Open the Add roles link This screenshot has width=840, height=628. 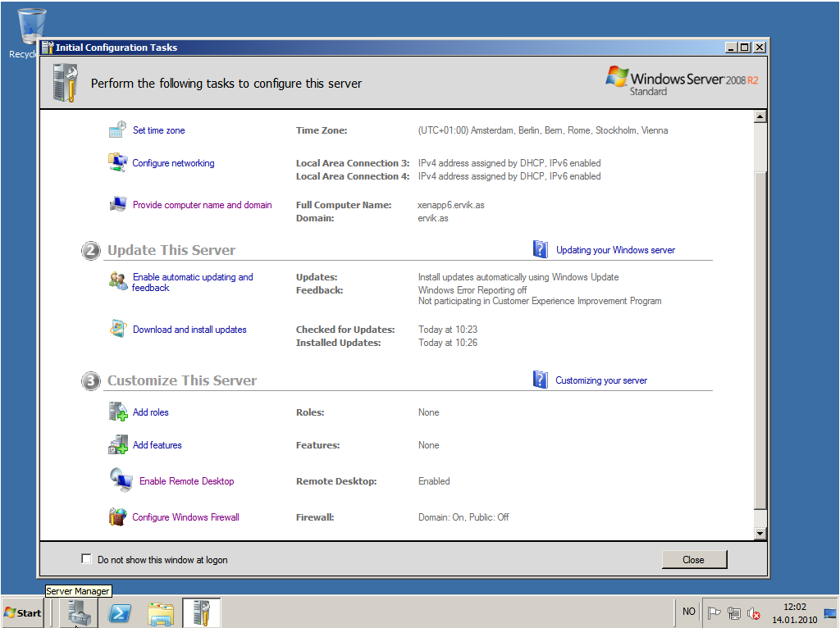point(151,412)
